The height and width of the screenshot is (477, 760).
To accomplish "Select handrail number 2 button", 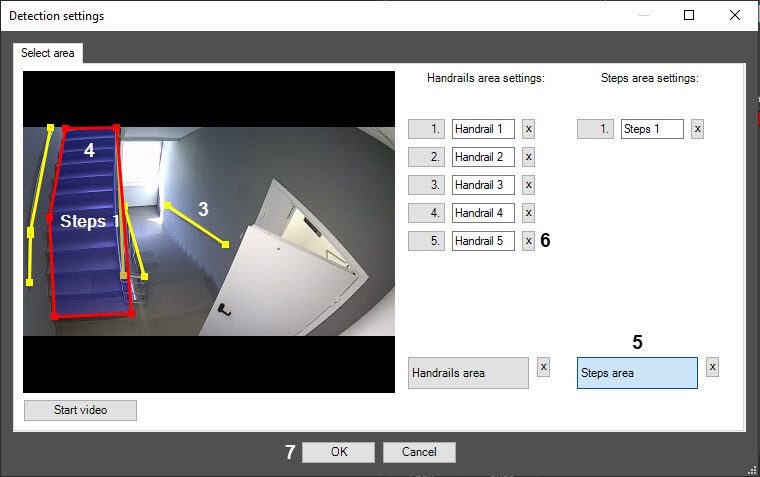I will point(427,157).
